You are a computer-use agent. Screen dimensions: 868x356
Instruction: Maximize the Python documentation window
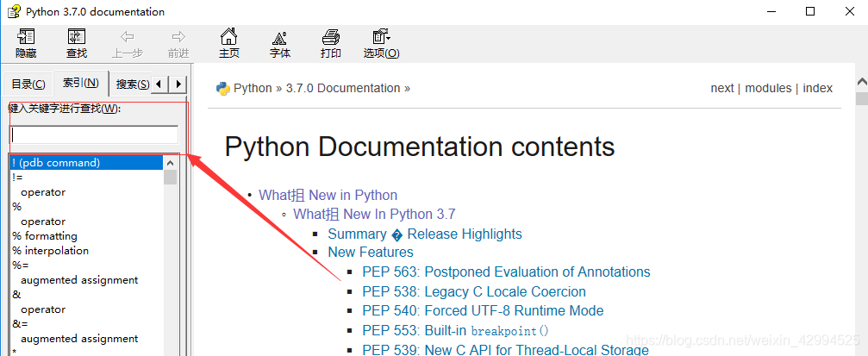pyautogui.click(x=810, y=11)
